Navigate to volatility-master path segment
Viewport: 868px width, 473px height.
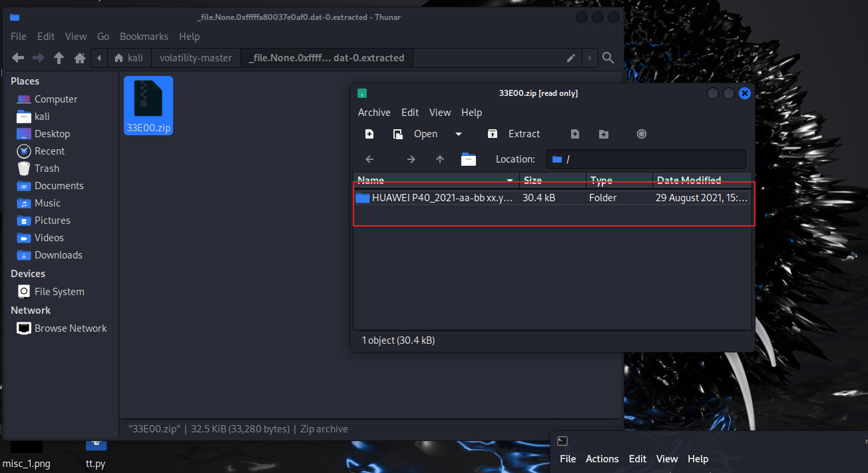pos(196,58)
